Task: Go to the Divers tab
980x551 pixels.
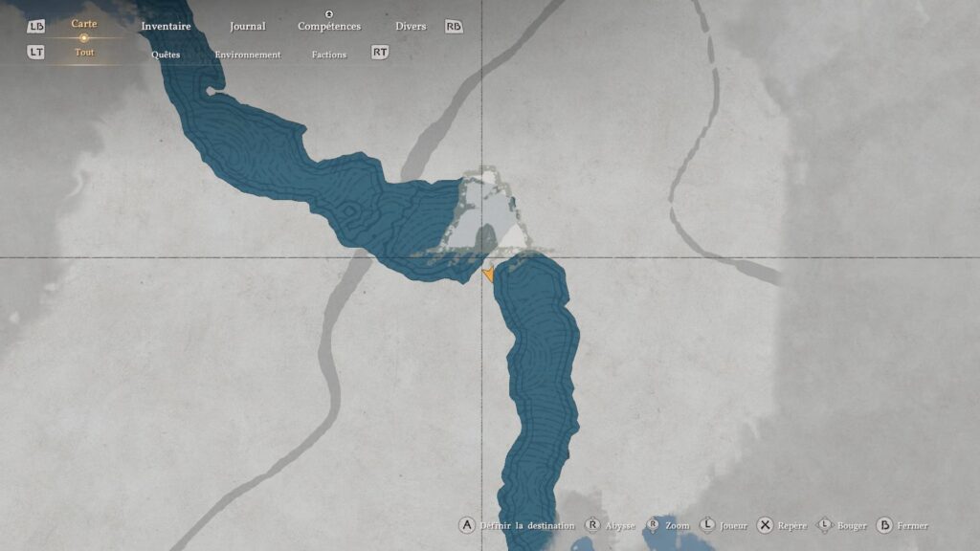Action: (411, 27)
